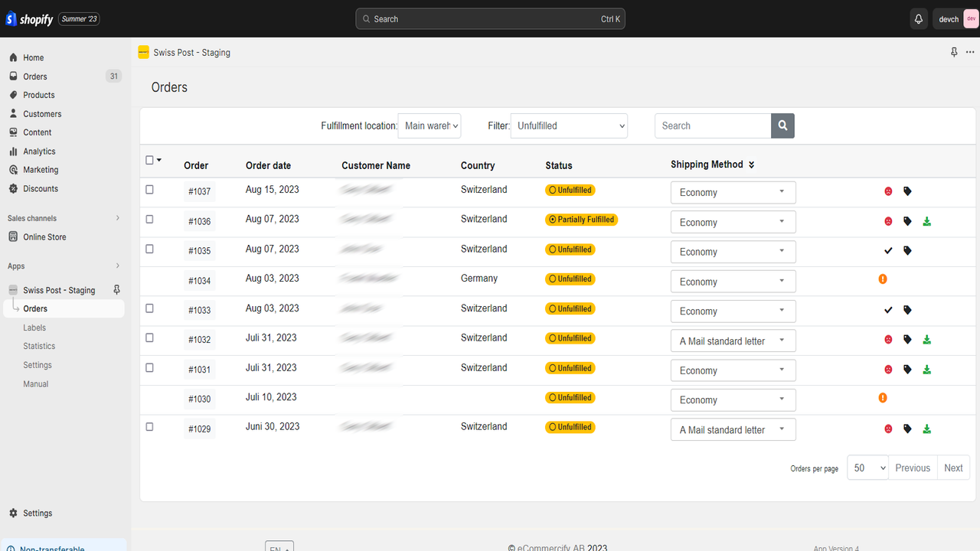
Task: Click the Previous page button
Action: [913, 468]
